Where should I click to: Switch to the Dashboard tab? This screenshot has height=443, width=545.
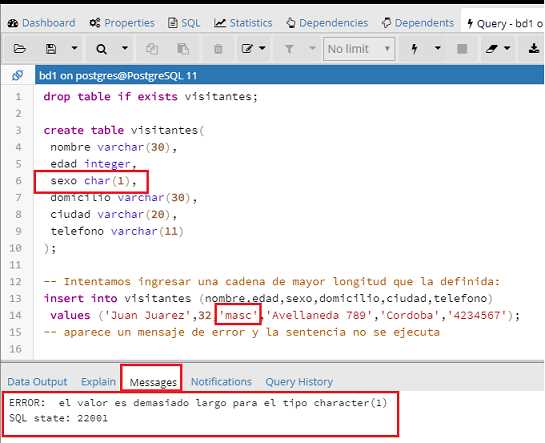pyautogui.click(x=41, y=23)
